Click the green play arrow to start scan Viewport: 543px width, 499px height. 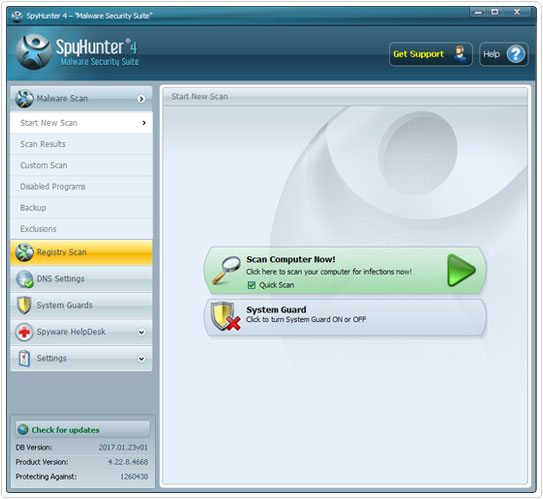click(x=461, y=270)
